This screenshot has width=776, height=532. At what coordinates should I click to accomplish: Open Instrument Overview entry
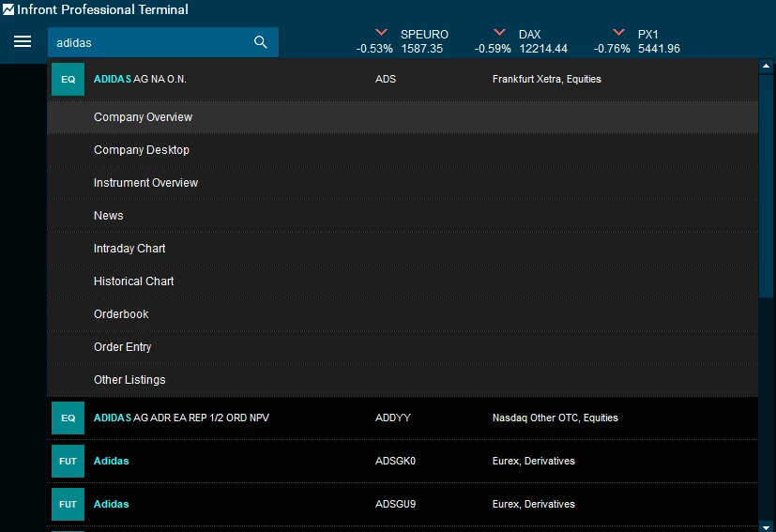[x=145, y=183]
